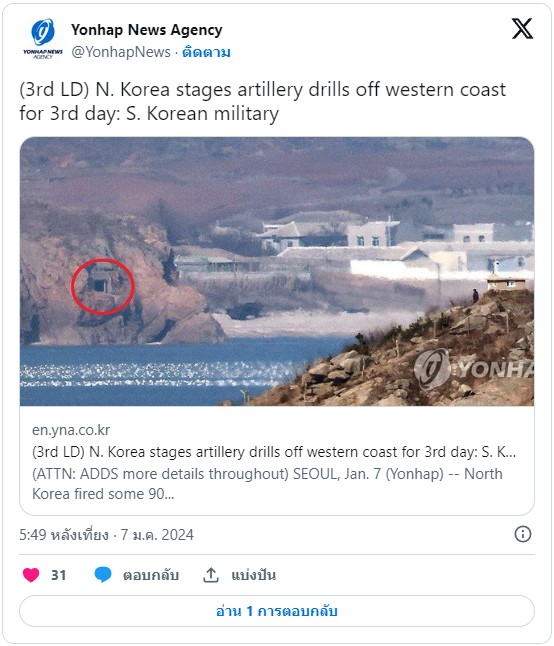Click the en.yna.co.kr card domain

tap(71, 430)
